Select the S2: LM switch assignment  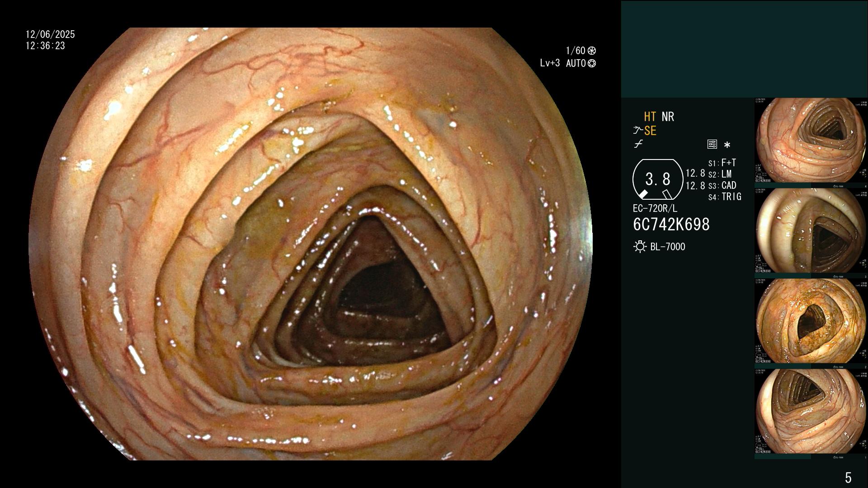[x=720, y=174]
